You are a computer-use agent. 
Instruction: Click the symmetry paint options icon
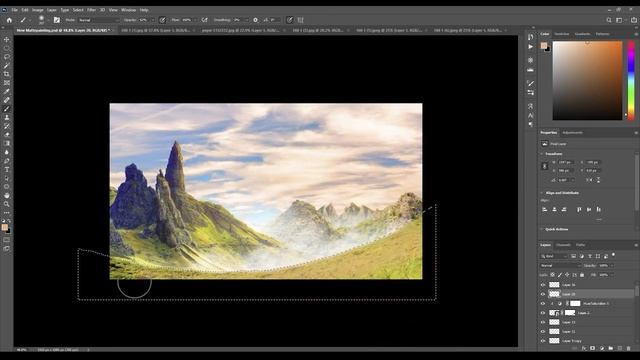click(301, 20)
